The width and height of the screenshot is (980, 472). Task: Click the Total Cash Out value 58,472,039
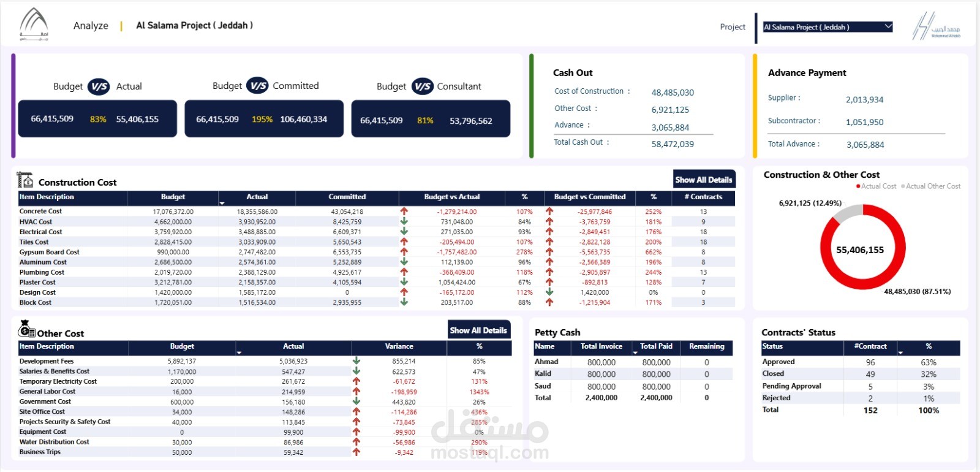click(673, 144)
